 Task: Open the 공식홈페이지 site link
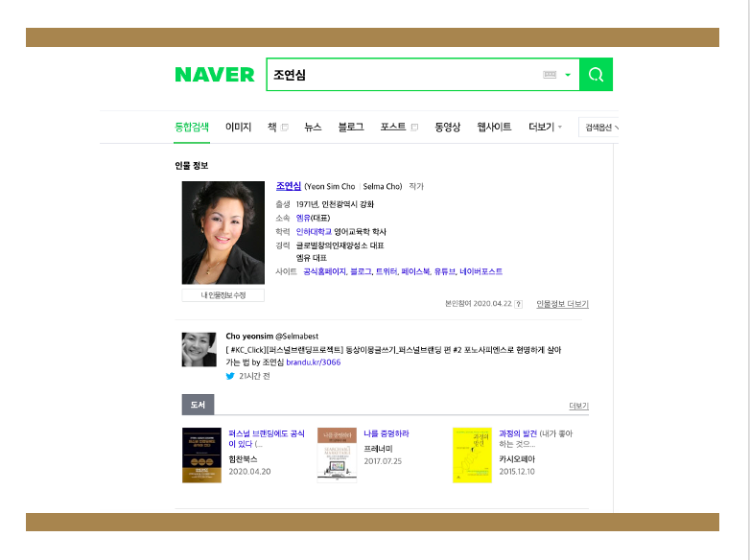click(x=325, y=271)
